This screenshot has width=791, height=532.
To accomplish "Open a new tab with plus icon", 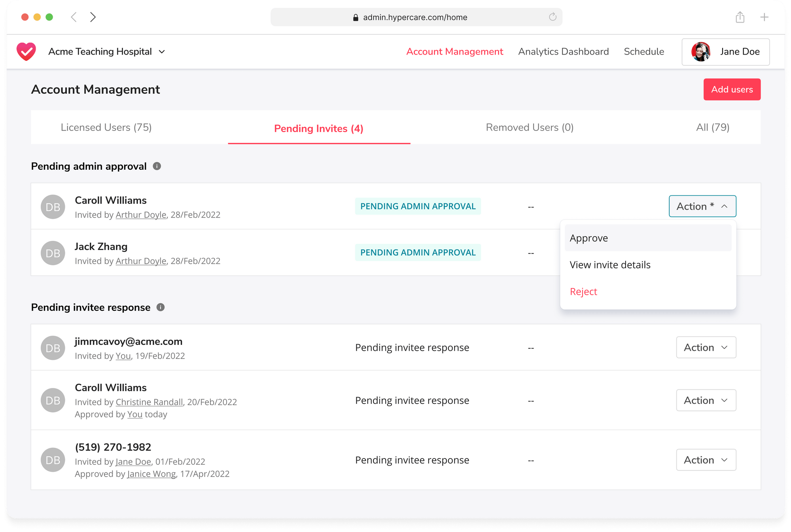I will click(764, 17).
